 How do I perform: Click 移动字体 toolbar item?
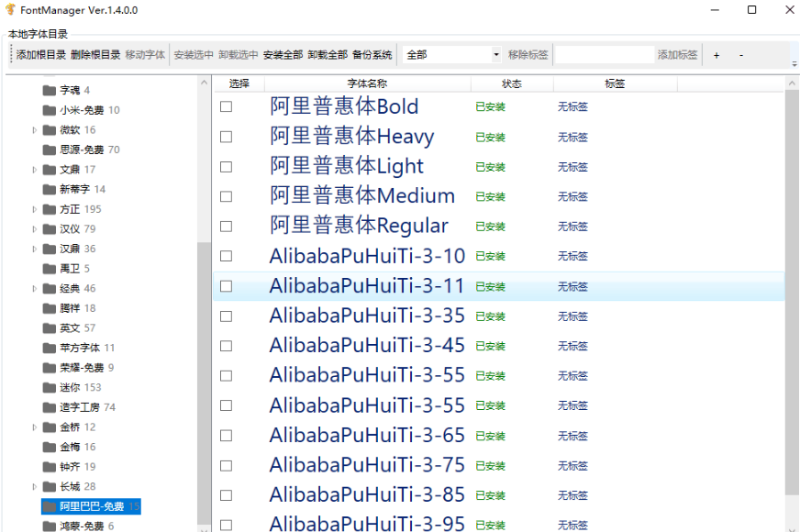145,55
